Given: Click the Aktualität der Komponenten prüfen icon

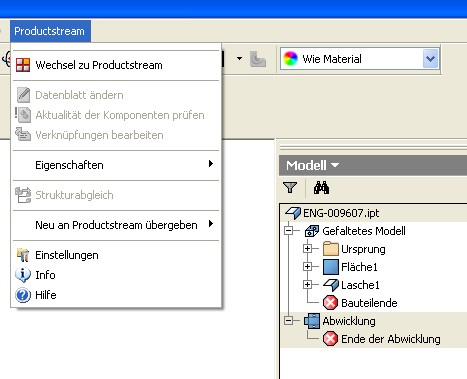Looking at the screenshot, I should (23, 115).
